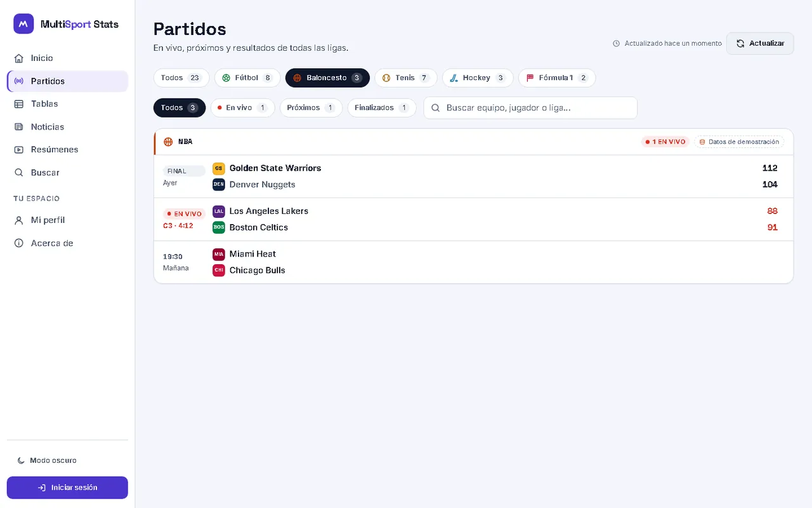Click the Inicio home icon

point(19,58)
